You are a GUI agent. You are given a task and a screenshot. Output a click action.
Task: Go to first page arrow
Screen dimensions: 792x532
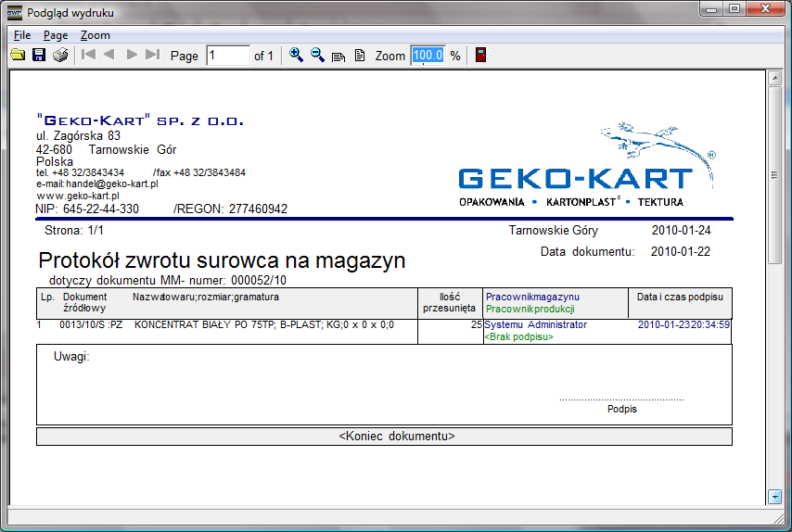[89, 56]
